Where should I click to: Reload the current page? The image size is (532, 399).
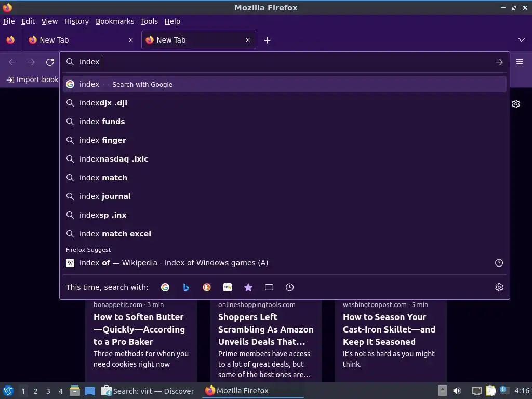click(50, 62)
